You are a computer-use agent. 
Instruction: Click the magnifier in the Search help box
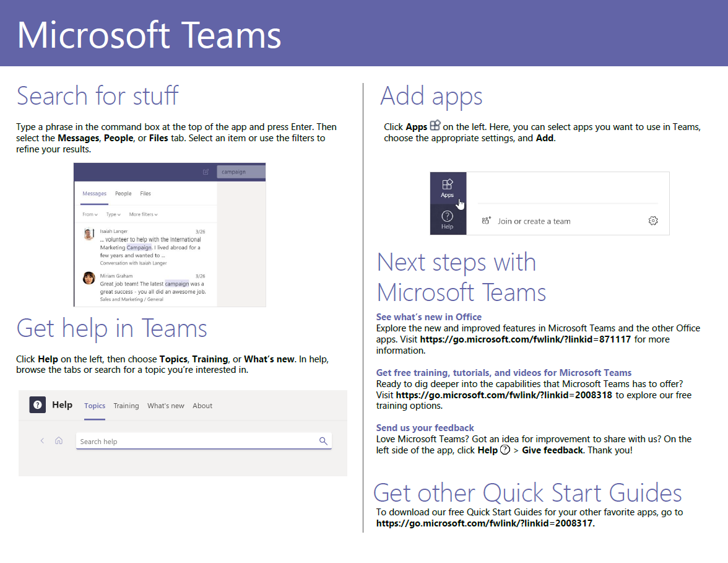pos(323,441)
